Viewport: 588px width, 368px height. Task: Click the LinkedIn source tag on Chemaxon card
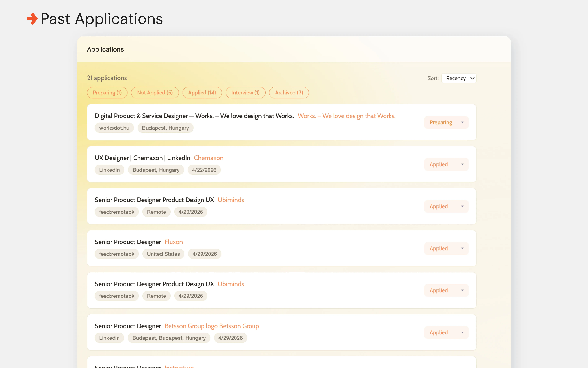click(109, 170)
